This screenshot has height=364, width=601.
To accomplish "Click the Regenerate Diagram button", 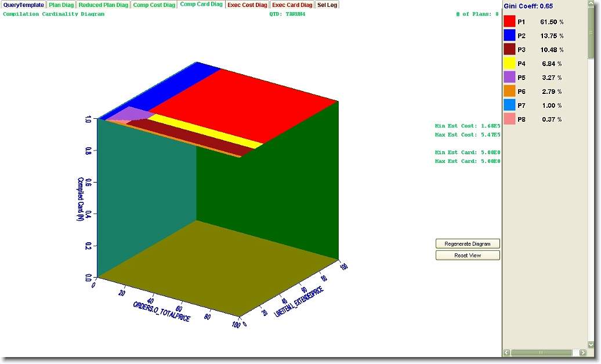I will tap(468, 244).
